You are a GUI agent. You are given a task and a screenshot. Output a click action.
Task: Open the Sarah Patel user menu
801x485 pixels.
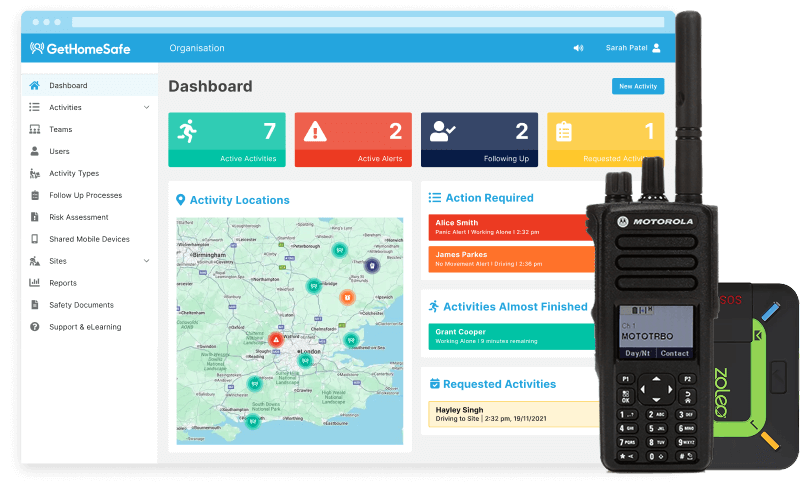[632, 48]
